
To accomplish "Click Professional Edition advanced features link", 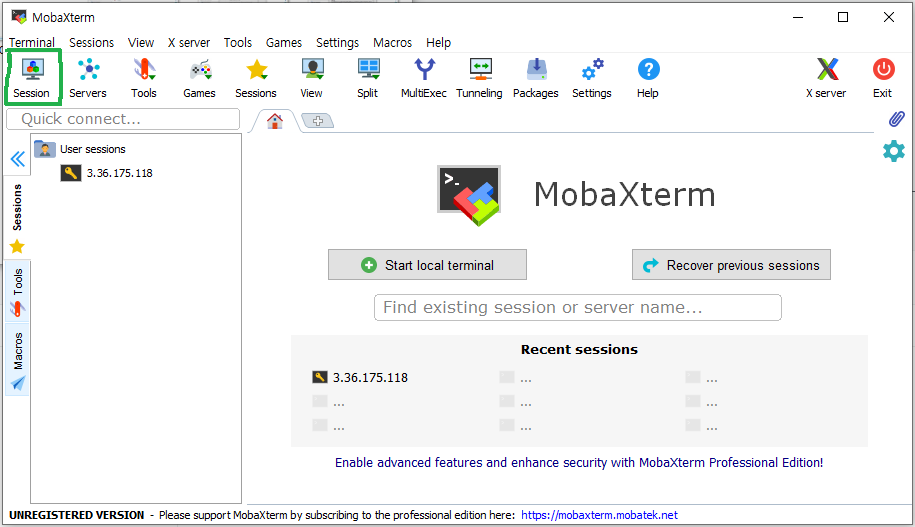I will tap(579, 463).
